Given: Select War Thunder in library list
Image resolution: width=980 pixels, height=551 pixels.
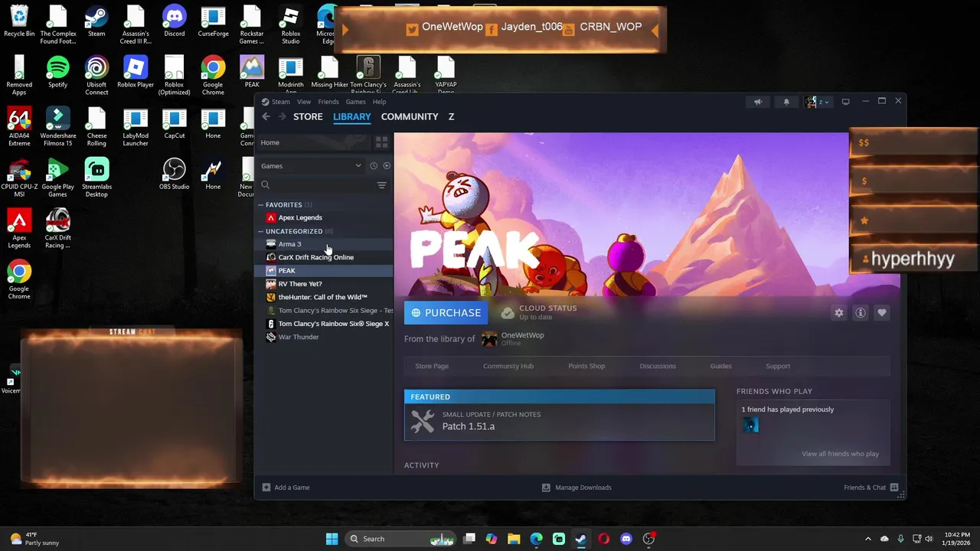Looking at the screenshot, I should point(325,337).
